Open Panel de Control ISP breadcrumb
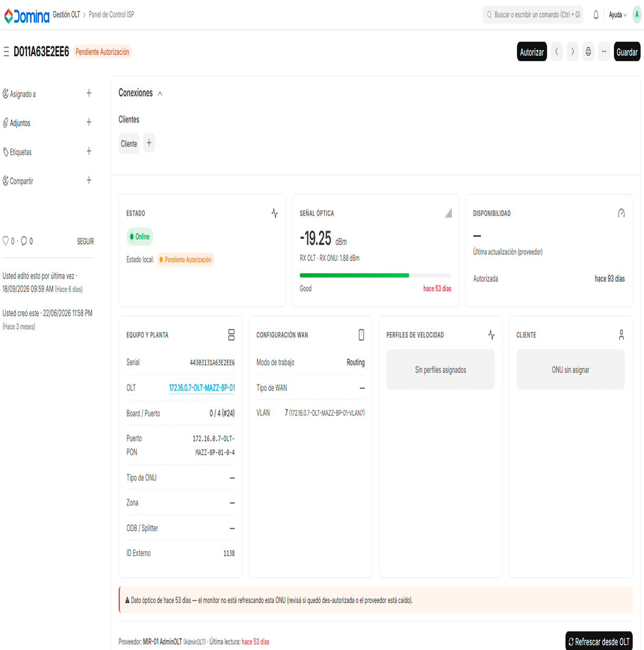 [112, 15]
